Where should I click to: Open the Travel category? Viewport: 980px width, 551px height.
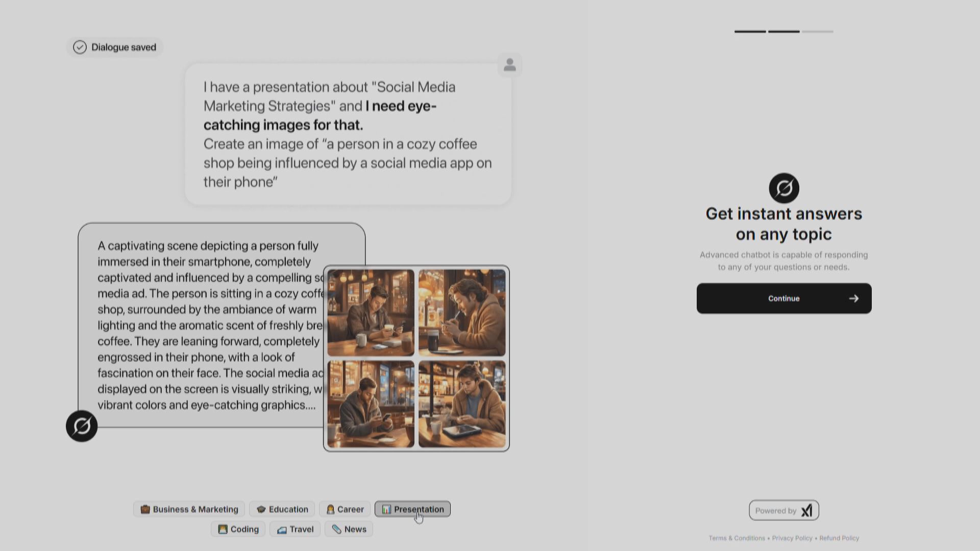295,529
